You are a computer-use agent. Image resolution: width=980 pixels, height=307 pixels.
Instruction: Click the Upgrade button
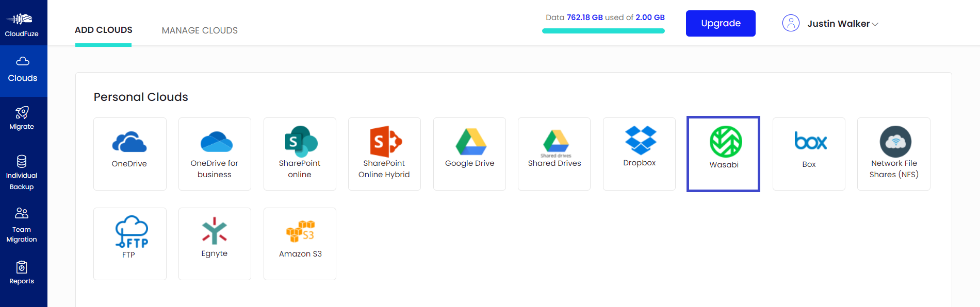point(721,23)
